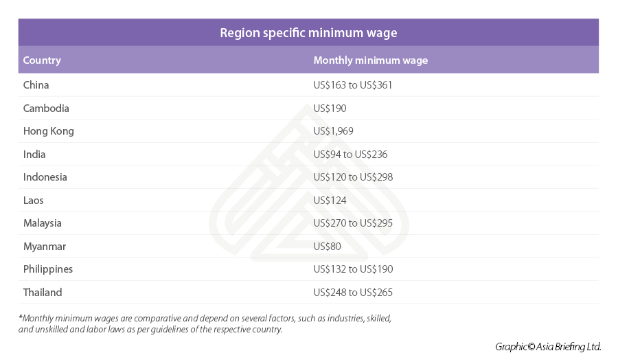This screenshot has height=364, width=618.
Task: Click Myanmar's wage value US$80
Action: pos(327,247)
